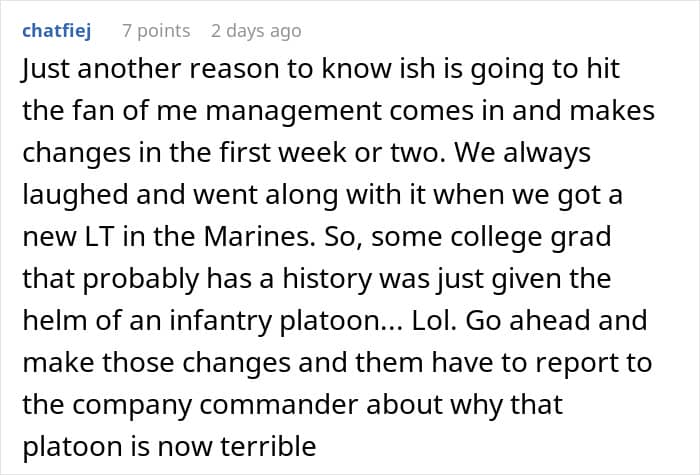The image size is (700, 475).
Task: Click the word history in the comment
Action: tap(327, 279)
